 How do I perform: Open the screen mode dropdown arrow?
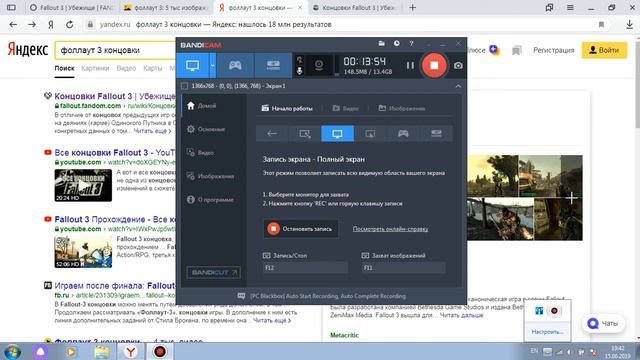coord(213,65)
